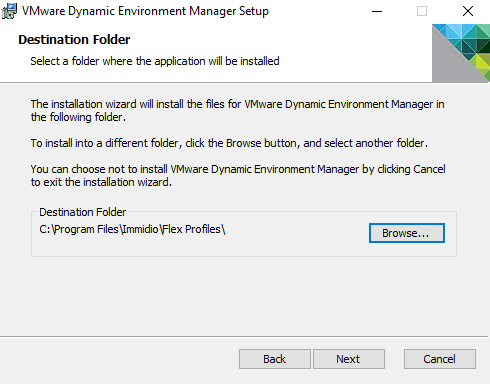This screenshot has width=490, height=384.
Task: Return with the Back button
Action: tap(275, 359)
